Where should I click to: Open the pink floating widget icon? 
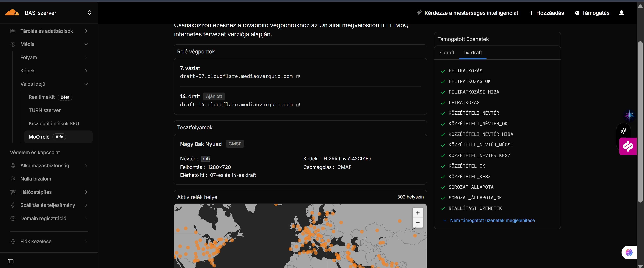tap(628, 146)
